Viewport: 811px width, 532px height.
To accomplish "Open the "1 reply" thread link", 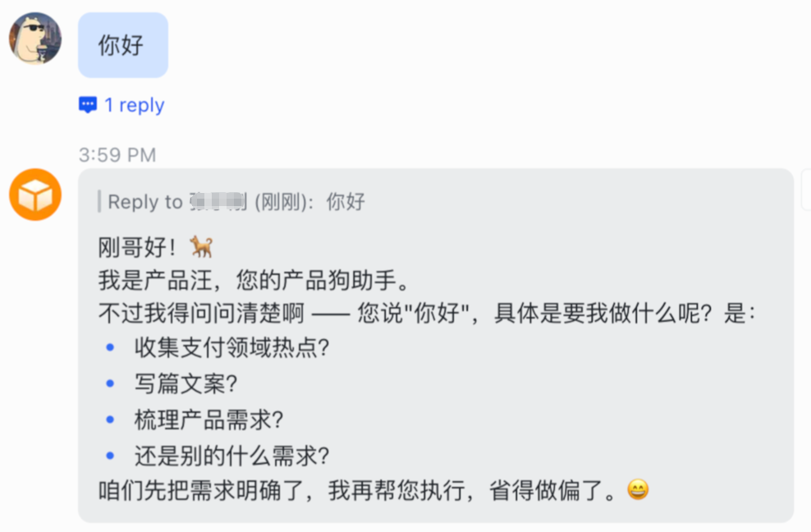I will point(134,105).
